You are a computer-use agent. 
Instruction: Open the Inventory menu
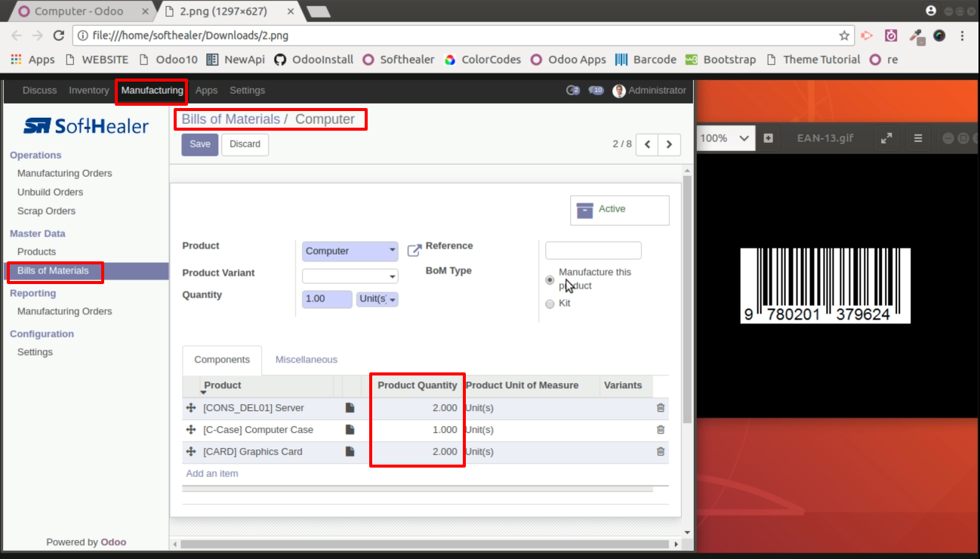[x=89, y=91]
